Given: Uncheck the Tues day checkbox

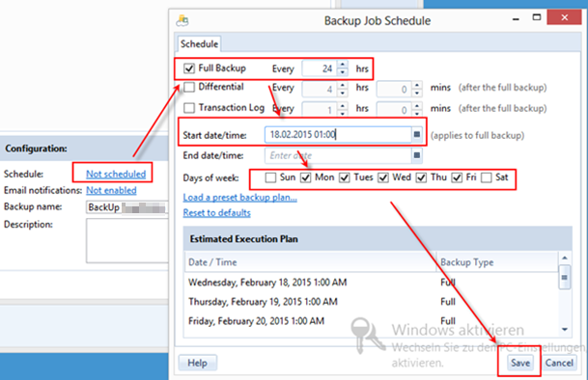Looking at the screenshot, I should (345, 177).
